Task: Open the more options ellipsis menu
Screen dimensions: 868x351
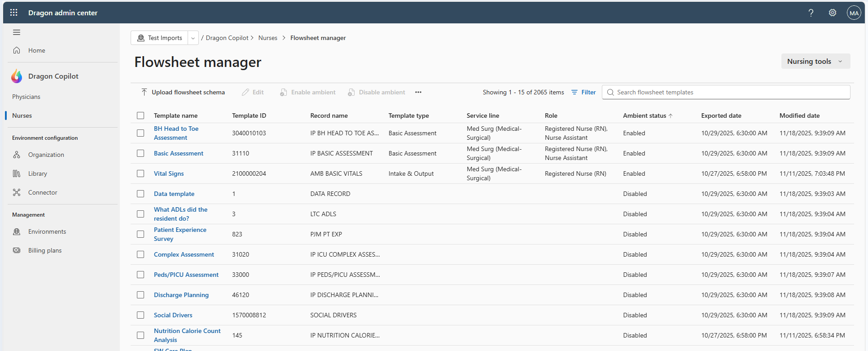Action: click(418, 92)
